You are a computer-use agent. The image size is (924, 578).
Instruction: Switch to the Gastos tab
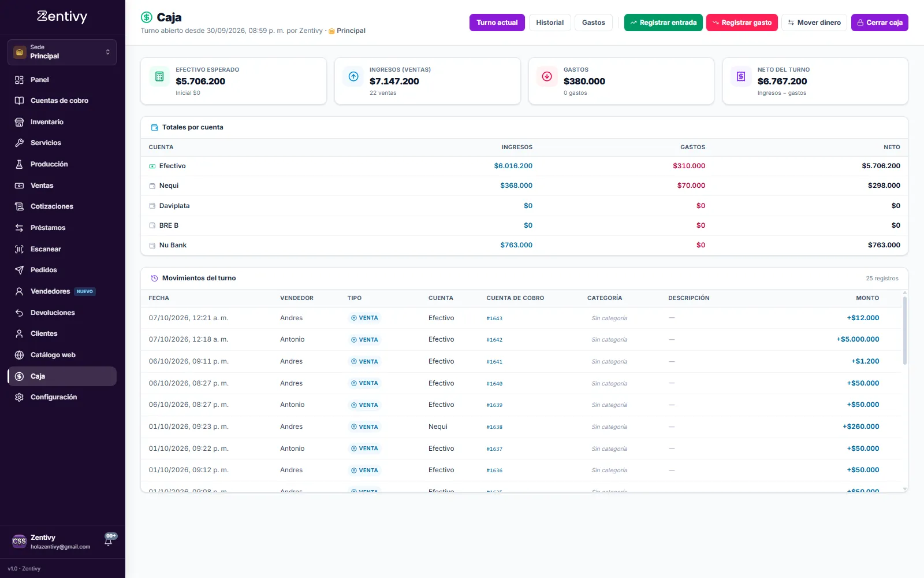[594, 23]
